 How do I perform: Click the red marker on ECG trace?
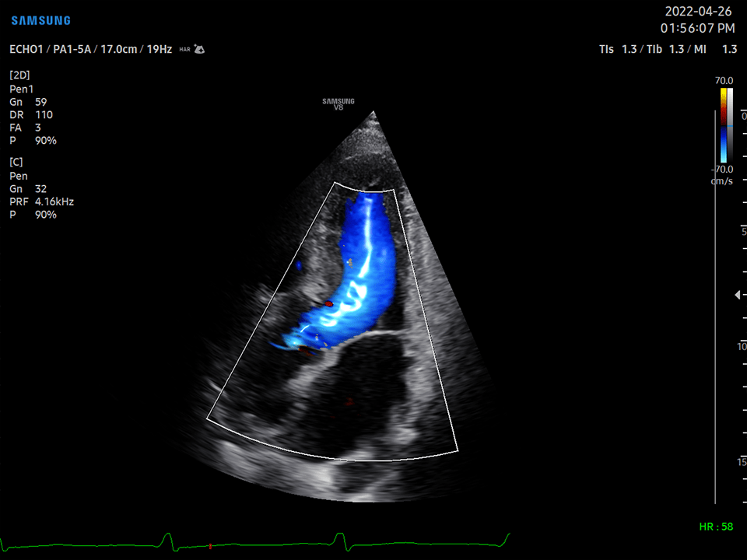click(x=210, y=546)
